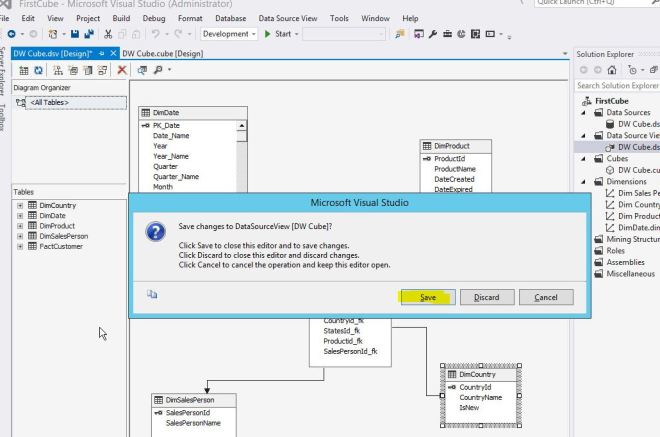
Task: Click the wrench Properties toolbar icon
Action: click(434, 35)
